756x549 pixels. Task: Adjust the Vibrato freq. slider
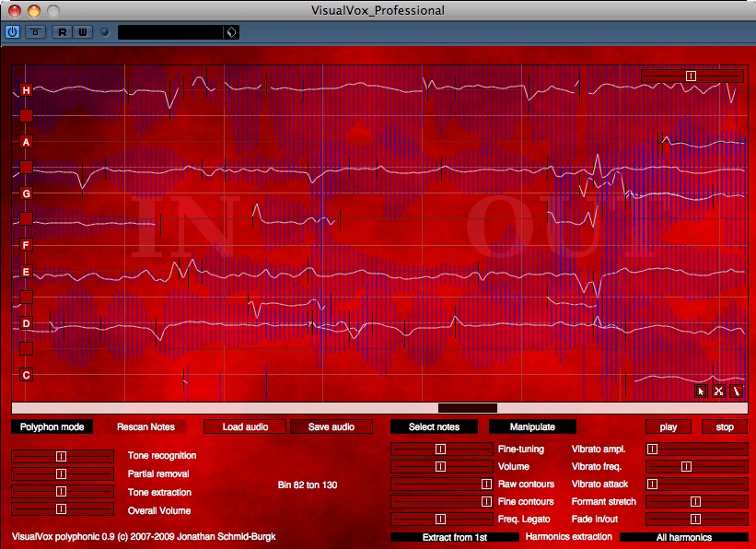click(x=697, y=466)
